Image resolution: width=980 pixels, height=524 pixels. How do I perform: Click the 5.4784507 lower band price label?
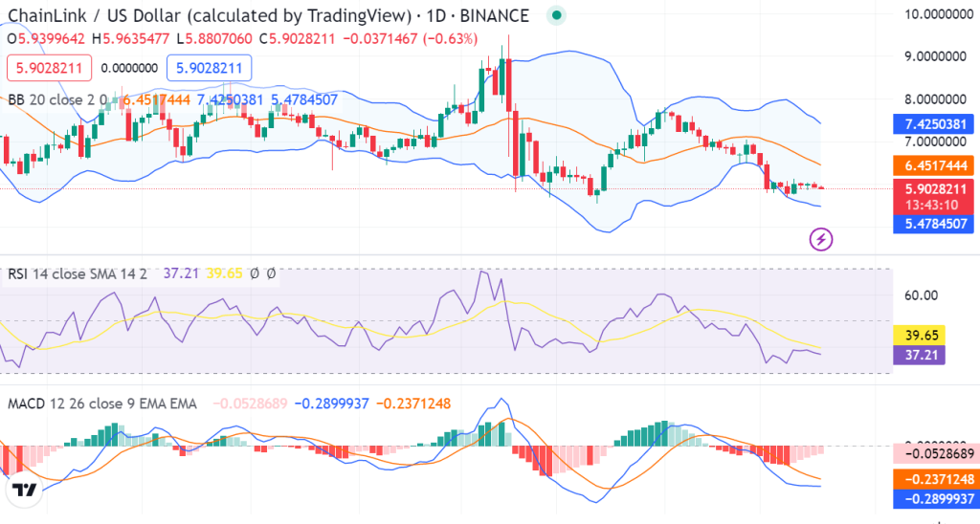coord(933,224)
